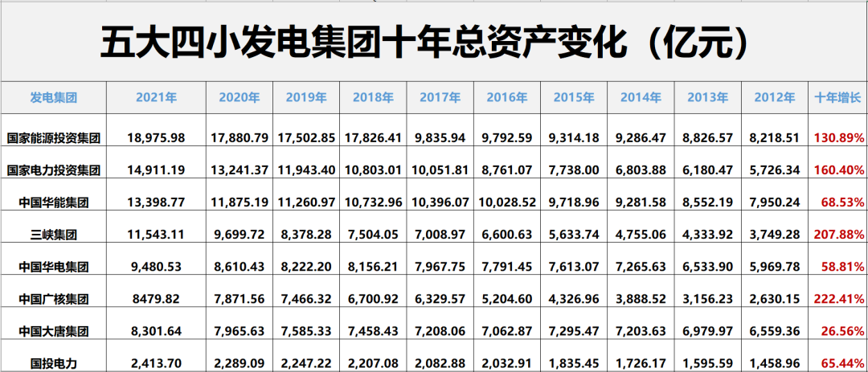Select the 2016年 column header

[507, 98]
